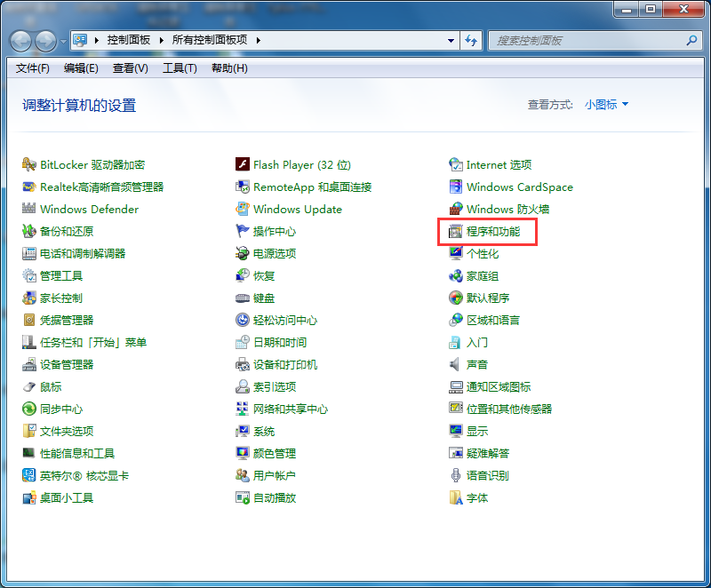Click the 鼠标 icon
The image size is (711, 588).
coord(29,387)
